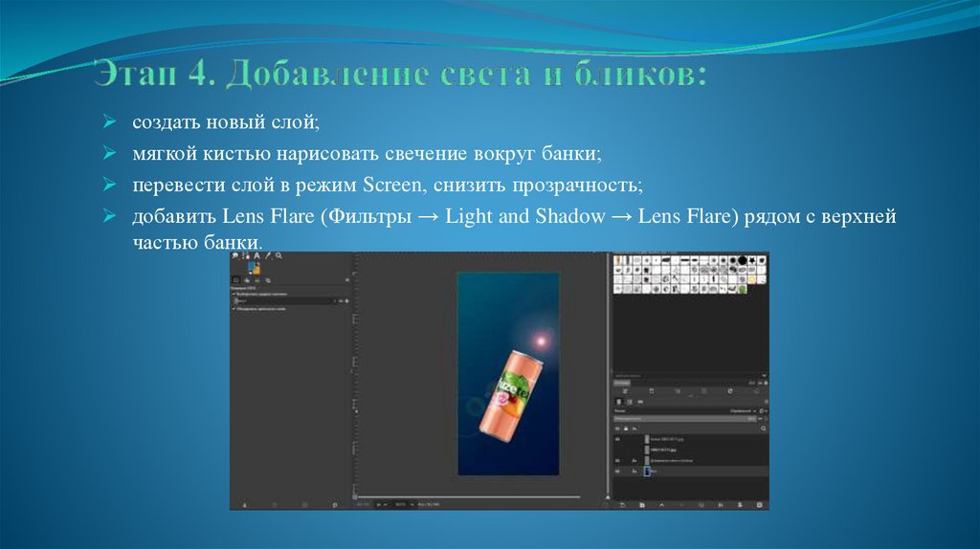
Task: Create a new layer button
Action: 622,505
